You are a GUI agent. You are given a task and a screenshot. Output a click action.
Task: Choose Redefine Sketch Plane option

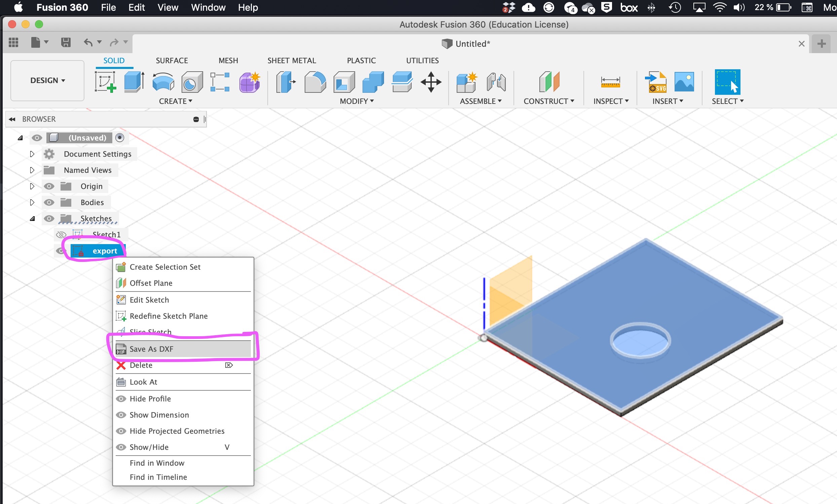(x=183, y=316)
